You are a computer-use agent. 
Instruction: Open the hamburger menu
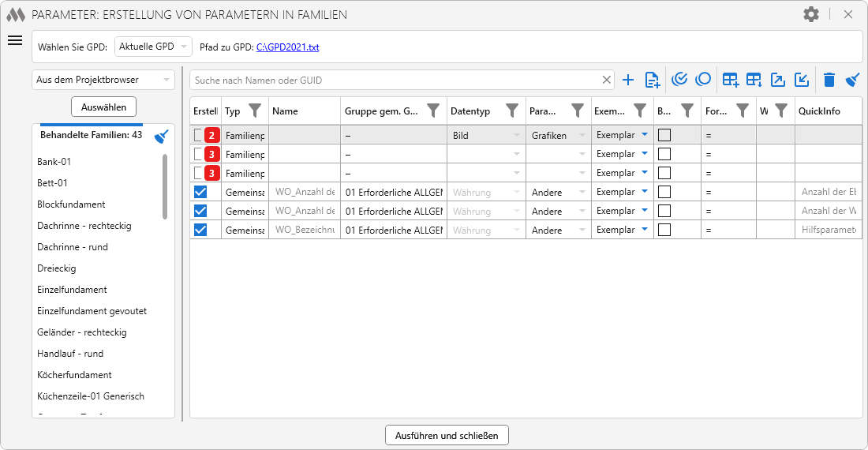pyautogui.click(x=15, y=41)
